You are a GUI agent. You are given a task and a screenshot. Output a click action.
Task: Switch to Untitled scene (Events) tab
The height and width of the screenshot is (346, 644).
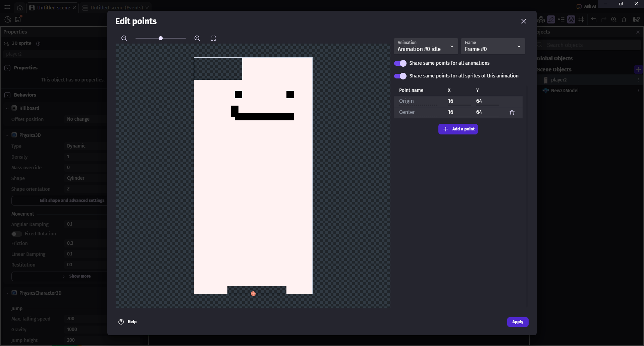pyautogui.click(x=116, y=7)
